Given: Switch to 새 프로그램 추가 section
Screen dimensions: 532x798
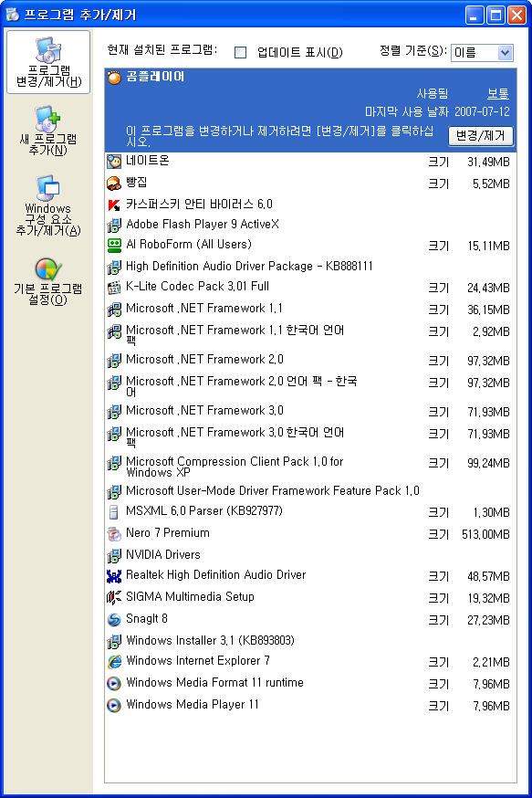Looking at the screenshot, I should (48, 131).
